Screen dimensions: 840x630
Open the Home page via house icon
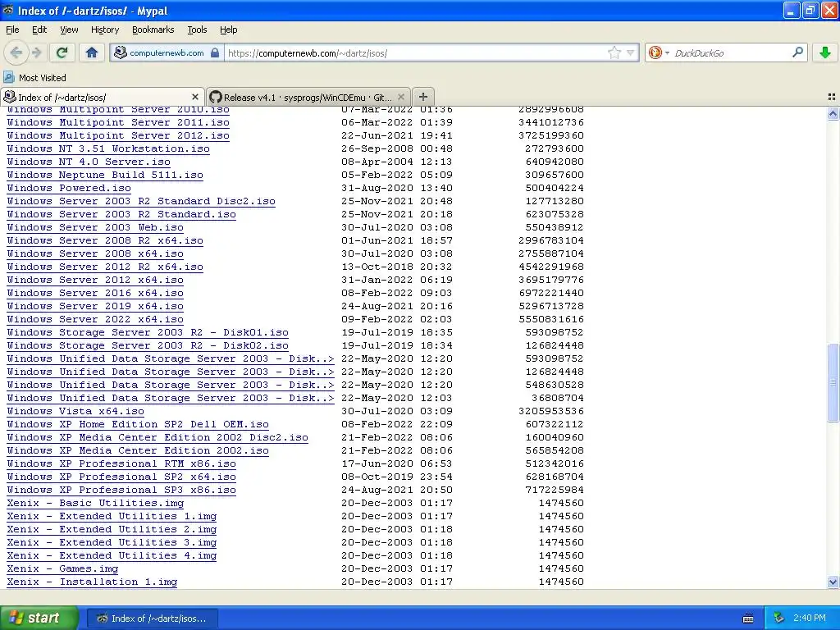click(x=92, y=52)
